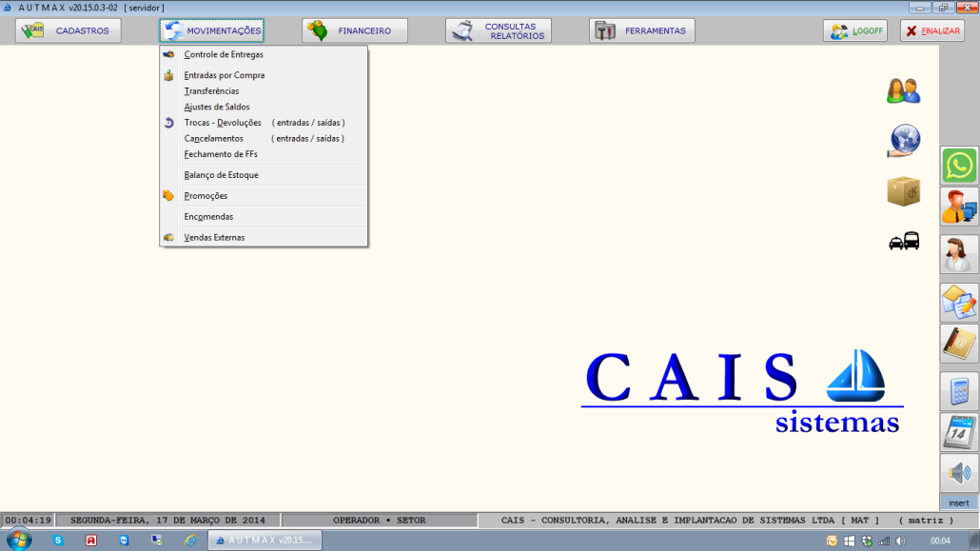
Task: Open the FINANCEIRO menu button
Action: pyautogui.click(x=354, y=30)
